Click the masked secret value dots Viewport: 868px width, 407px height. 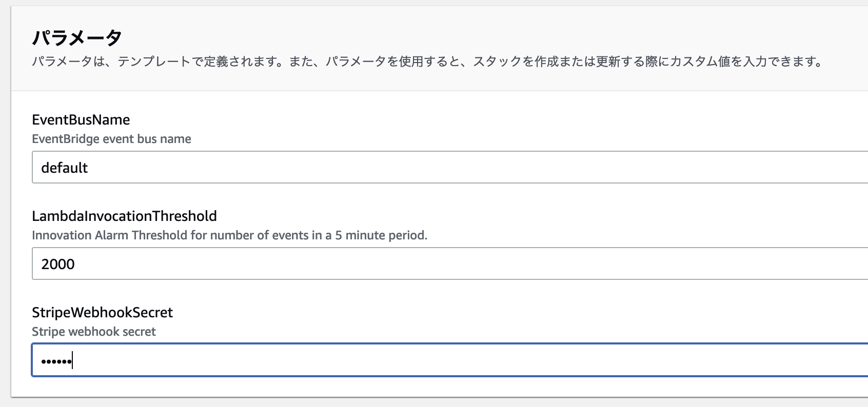[56, 360]
